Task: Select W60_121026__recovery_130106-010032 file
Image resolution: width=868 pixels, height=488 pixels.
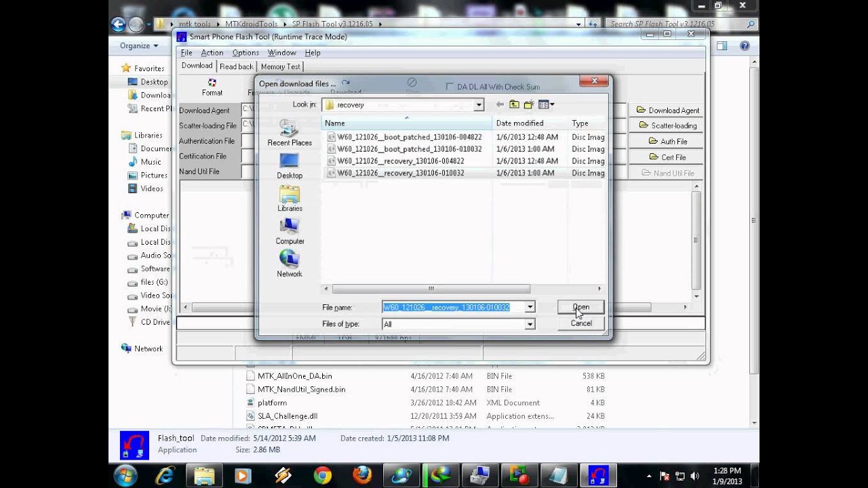Action: click(395, 174)
